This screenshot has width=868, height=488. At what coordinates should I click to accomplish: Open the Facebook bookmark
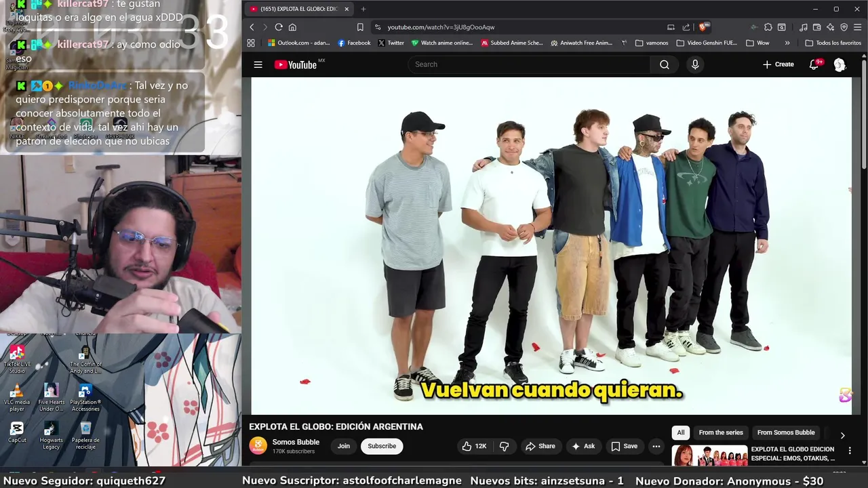[354, 43]
